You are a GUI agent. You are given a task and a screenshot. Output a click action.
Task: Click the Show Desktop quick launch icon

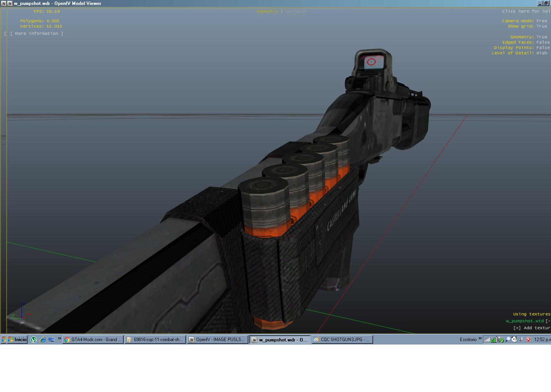[51, 340]
